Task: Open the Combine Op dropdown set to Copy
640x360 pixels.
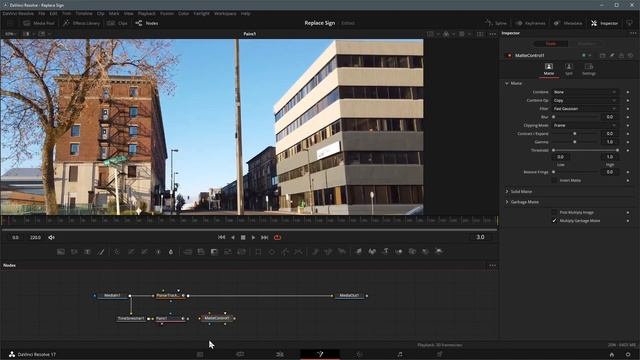Action: tap(584, 100)
